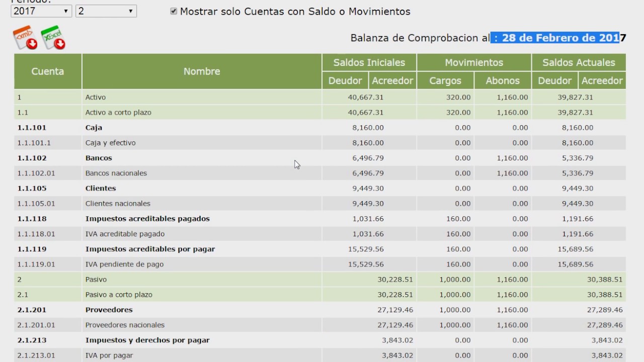Click account number 2.1.201.01

click(36, 325)
